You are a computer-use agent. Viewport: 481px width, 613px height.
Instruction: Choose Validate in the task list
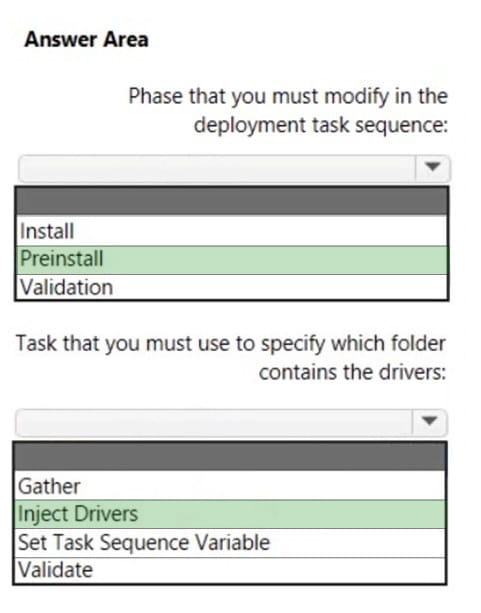[x=230, y=570]
